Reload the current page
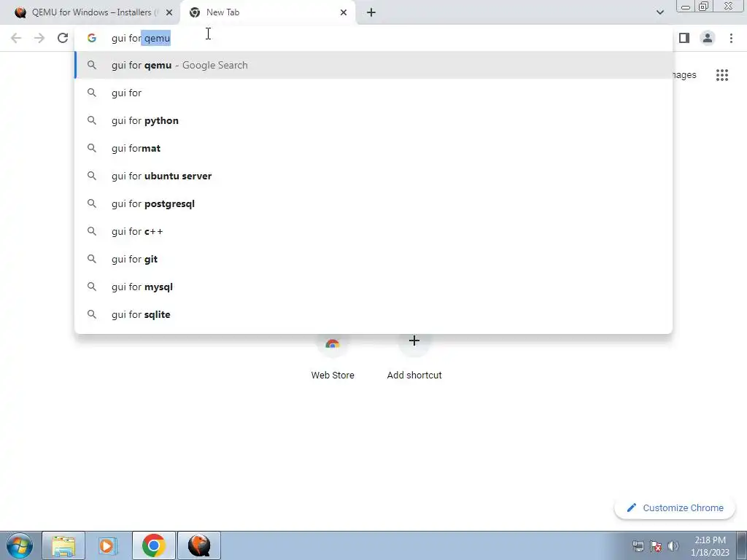Screen dimensions: 747x560 (63, 38)
